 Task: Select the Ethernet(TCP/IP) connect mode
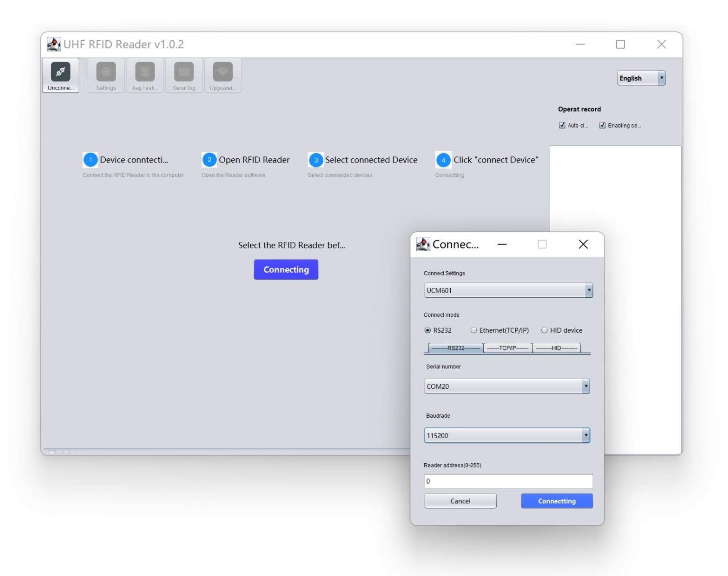coord(473,330)
